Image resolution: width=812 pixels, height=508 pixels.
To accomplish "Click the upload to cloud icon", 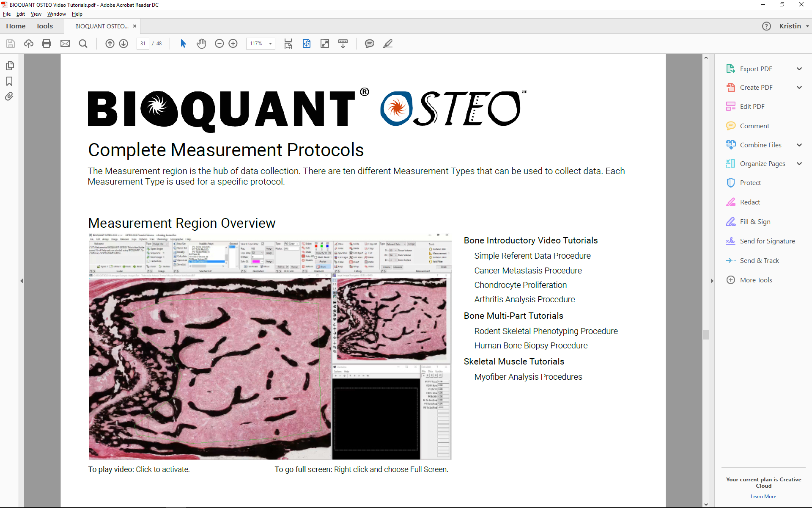I will point(29,44).
